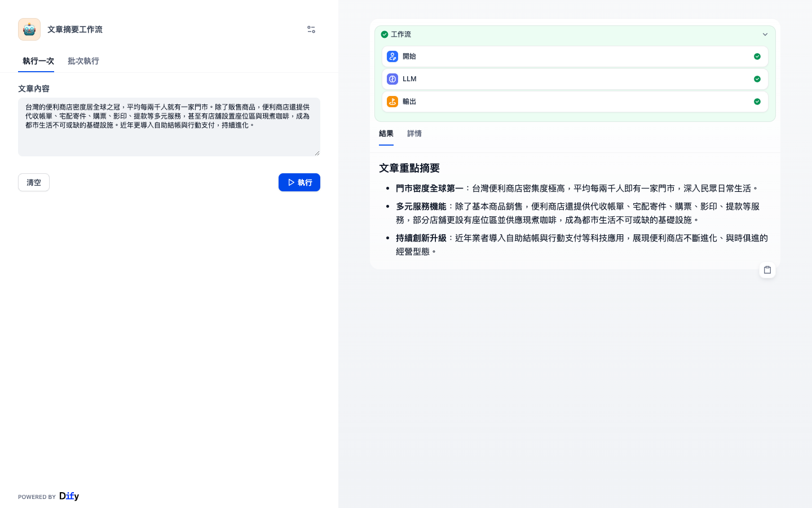Click the 多元服務機能 bold text
The width and height of the screenshot is (812, 508).
pos(421,207)
